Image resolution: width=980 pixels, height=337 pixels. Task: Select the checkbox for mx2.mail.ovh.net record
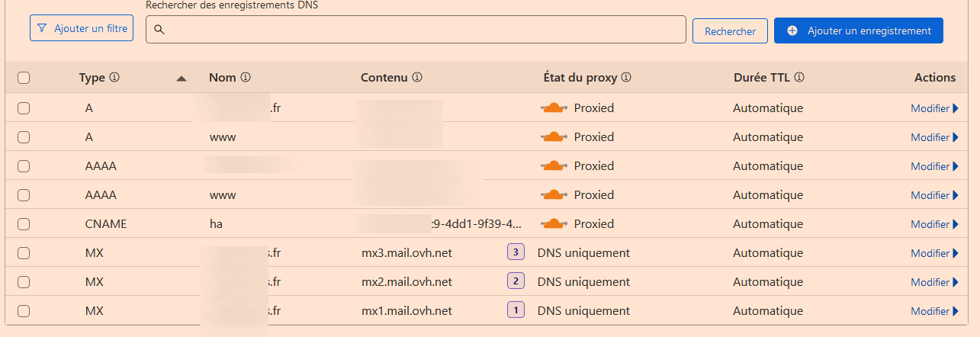(x=24, y=282)
